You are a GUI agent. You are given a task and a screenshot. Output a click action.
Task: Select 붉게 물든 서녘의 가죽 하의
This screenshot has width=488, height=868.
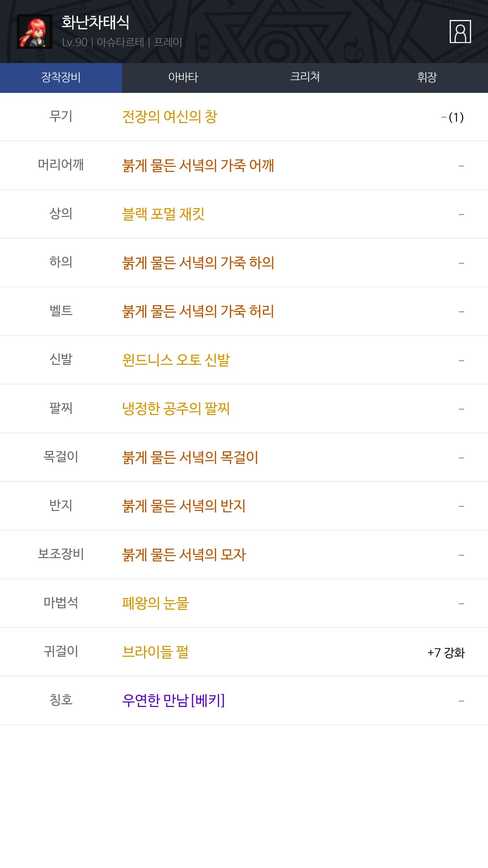click(198, 263)
